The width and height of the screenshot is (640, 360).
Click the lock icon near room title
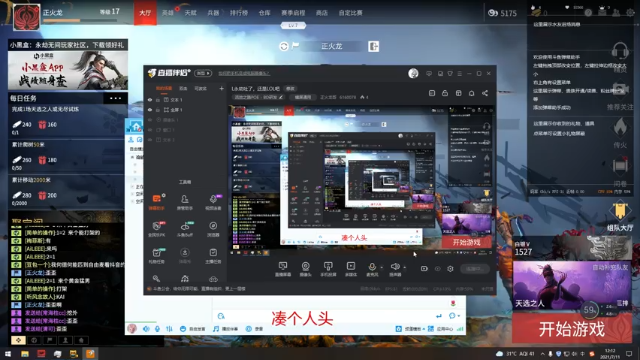445,93
